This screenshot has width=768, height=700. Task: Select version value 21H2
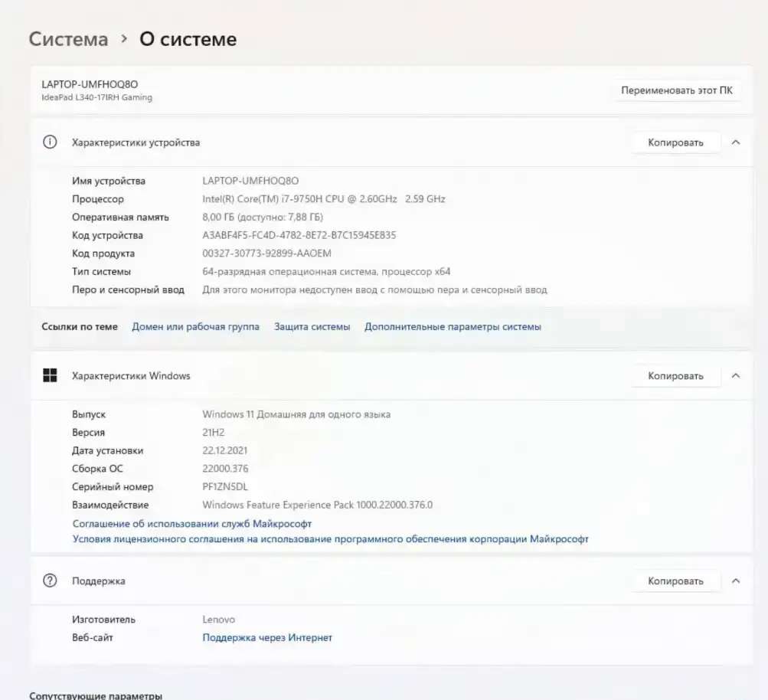coord(213,433)
